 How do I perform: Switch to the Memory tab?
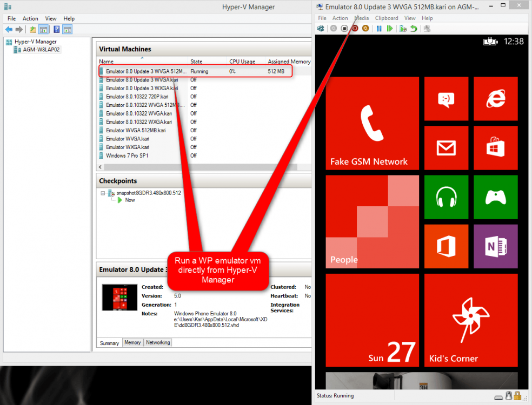click(132, 342)
